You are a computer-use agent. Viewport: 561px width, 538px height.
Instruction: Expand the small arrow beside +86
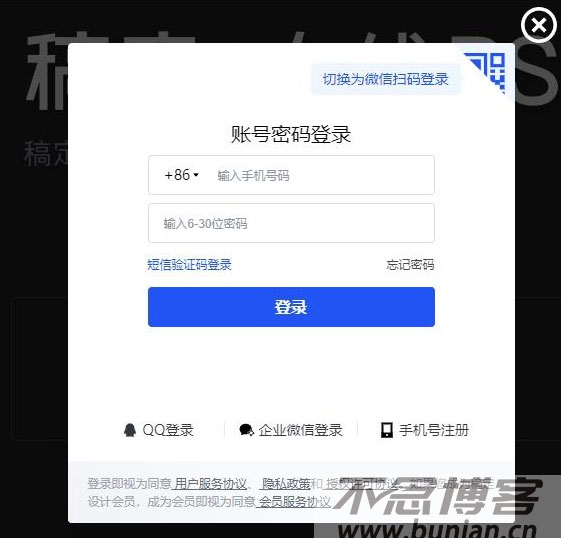[x=196, y=175]
